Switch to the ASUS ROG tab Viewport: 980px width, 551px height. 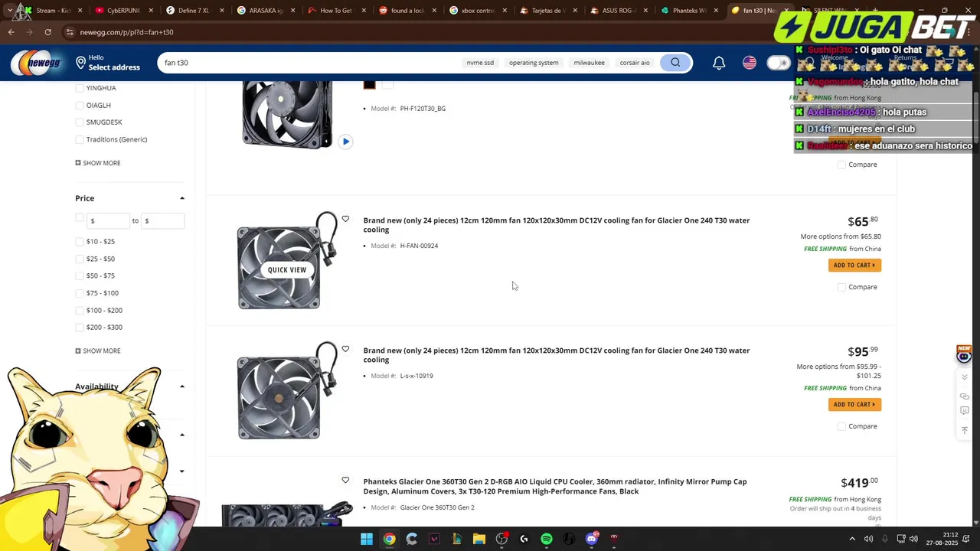coord(619,11)
